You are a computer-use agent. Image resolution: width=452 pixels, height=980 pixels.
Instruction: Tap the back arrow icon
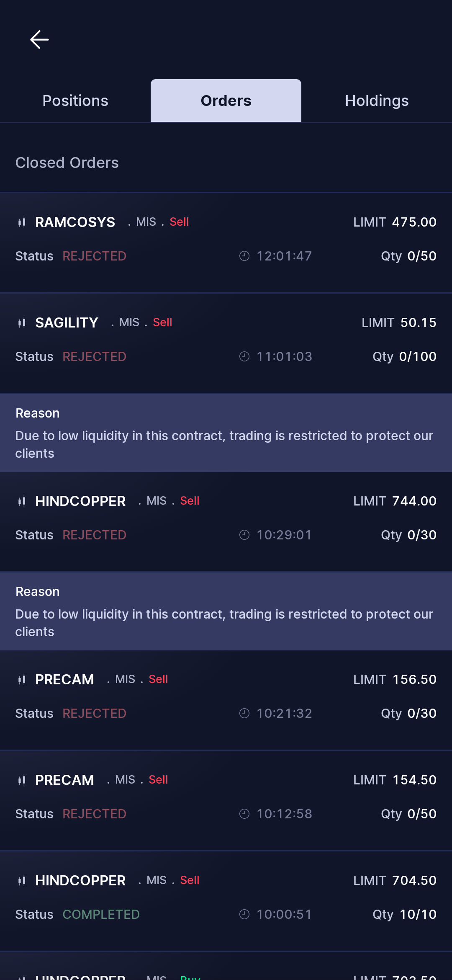click(40, 40)
